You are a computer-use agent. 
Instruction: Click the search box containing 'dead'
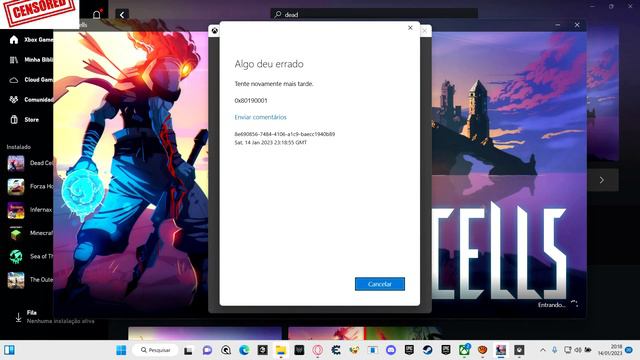click(374, 14)
